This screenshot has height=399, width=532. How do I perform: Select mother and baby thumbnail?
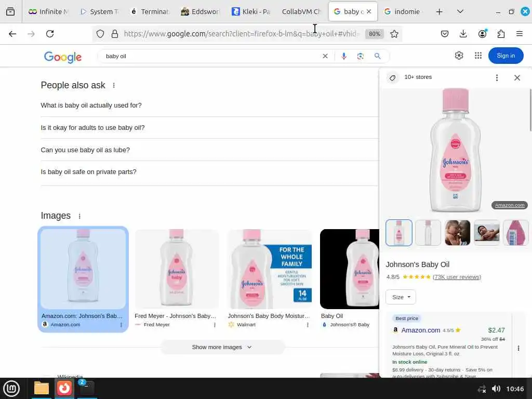(457, 233)
